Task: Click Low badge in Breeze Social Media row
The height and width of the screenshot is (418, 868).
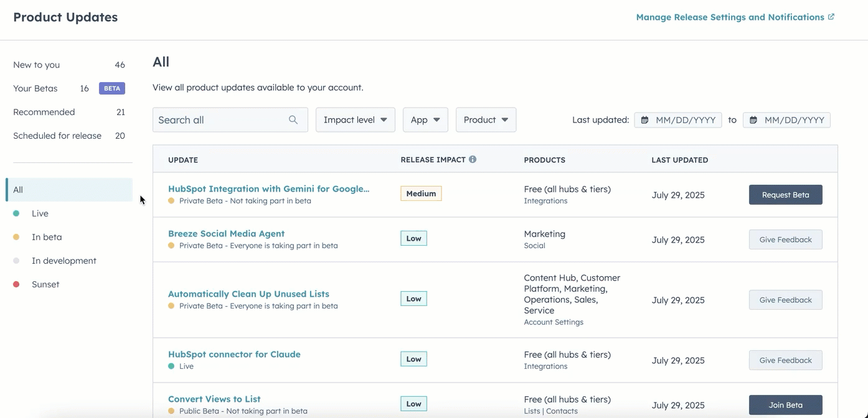Action: click(413, 238)
